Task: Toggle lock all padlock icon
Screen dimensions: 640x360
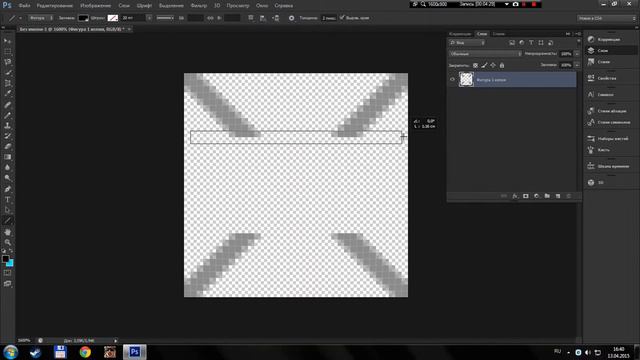Action: (x=502, y=65)
